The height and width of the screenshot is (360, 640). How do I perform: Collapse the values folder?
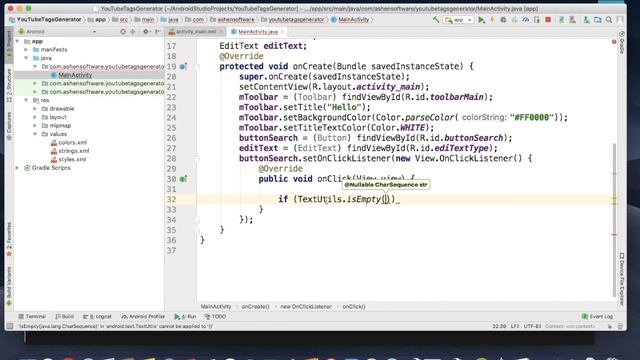click(x=35, y=134)
